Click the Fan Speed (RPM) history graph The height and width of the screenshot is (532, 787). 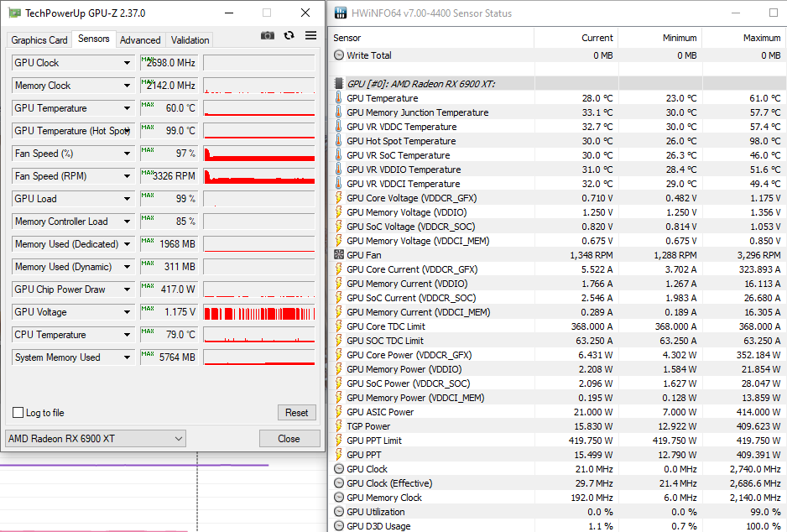click(259, 175)
